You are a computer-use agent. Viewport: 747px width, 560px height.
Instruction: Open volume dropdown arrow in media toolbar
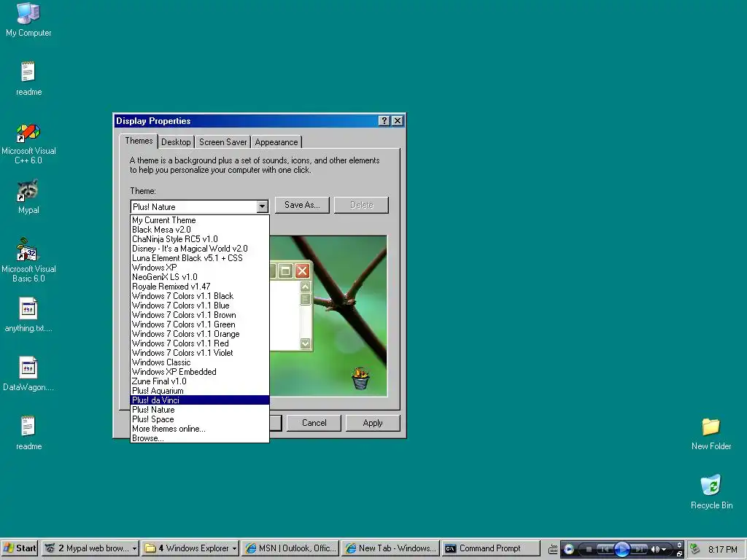coord(664,550)
